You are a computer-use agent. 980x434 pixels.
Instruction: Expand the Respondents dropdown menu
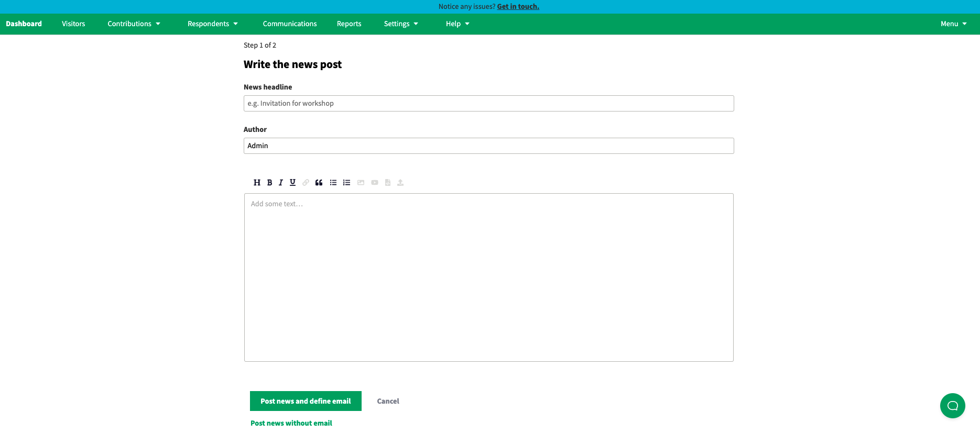point(213,24)
